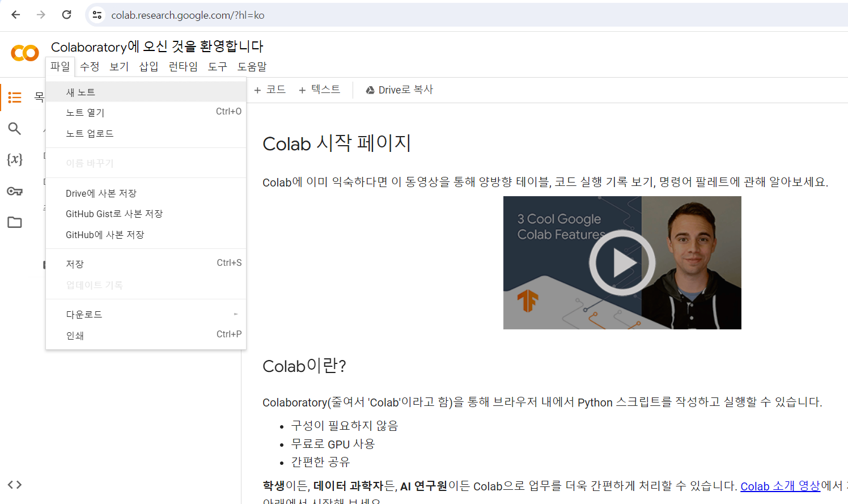The width and height of the screenshot is (848, 504).
Task: Play the 3 Cool Google Colab Features video
Action: point(622,262)
